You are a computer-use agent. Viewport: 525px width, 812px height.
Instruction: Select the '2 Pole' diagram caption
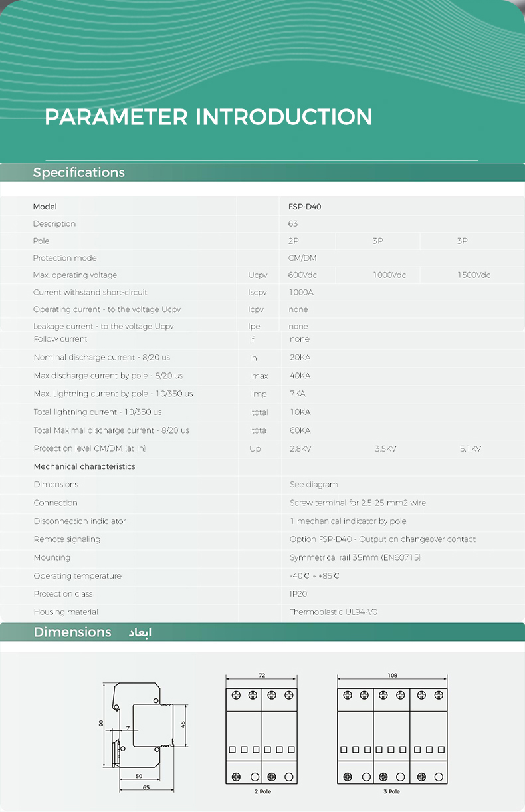pos(262,792)
